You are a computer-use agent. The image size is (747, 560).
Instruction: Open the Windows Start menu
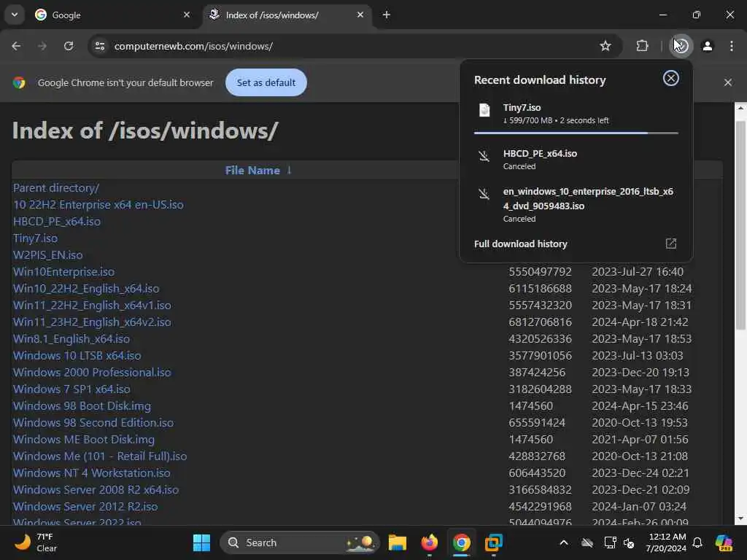tap(201, 542)
